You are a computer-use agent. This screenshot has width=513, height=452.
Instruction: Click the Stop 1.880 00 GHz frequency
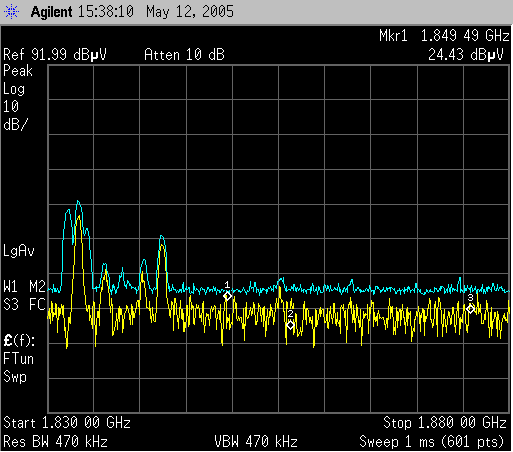click(445, 423)
